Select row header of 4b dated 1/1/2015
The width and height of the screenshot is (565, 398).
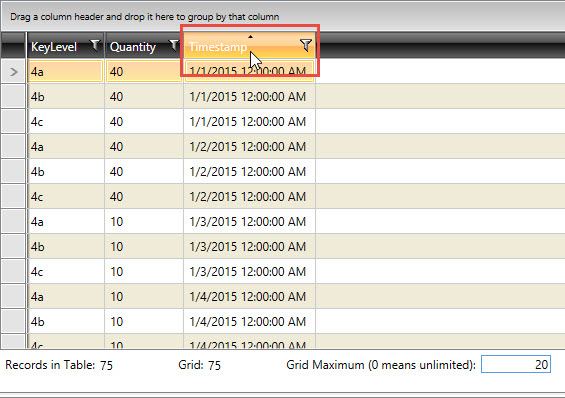(13, 97)
